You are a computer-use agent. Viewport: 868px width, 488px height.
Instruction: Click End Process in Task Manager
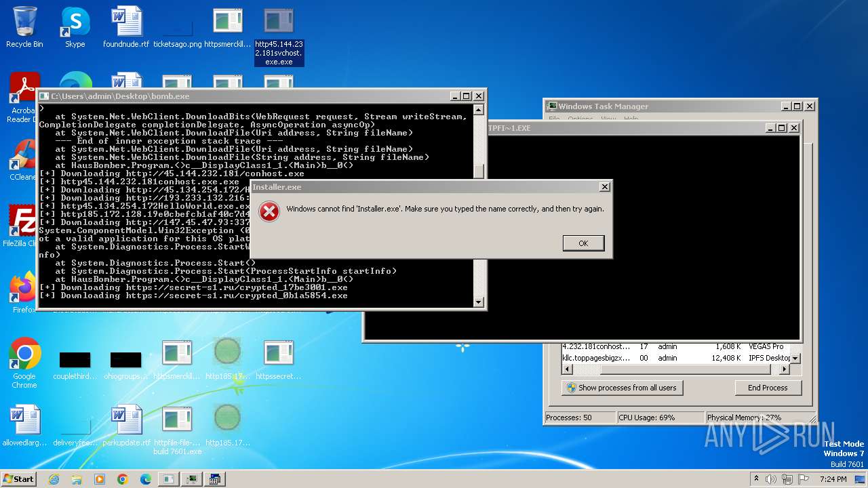[x=768, y=388]
